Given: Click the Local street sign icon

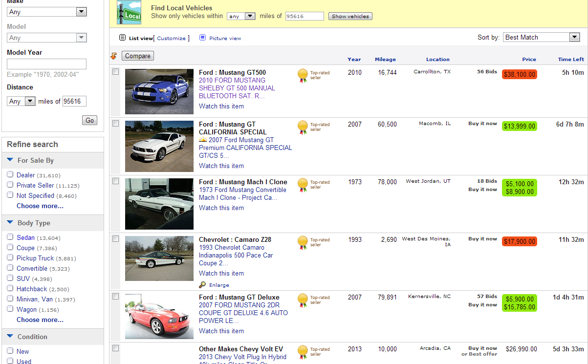Looking at the screenshot, I should click(129, 13).
